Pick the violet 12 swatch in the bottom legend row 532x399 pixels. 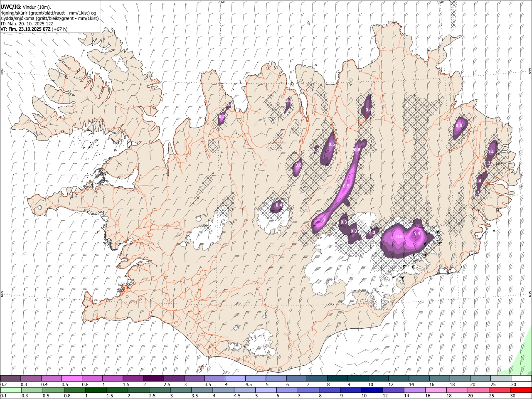(393, 390)
